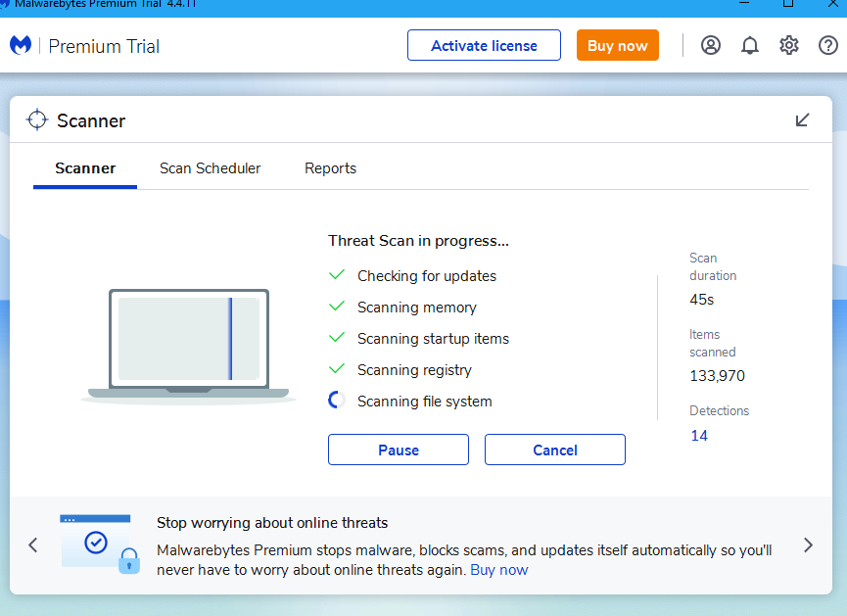Screen dimensions: 847x616
Task: Open the Reports tab
Action: point(331,168)
